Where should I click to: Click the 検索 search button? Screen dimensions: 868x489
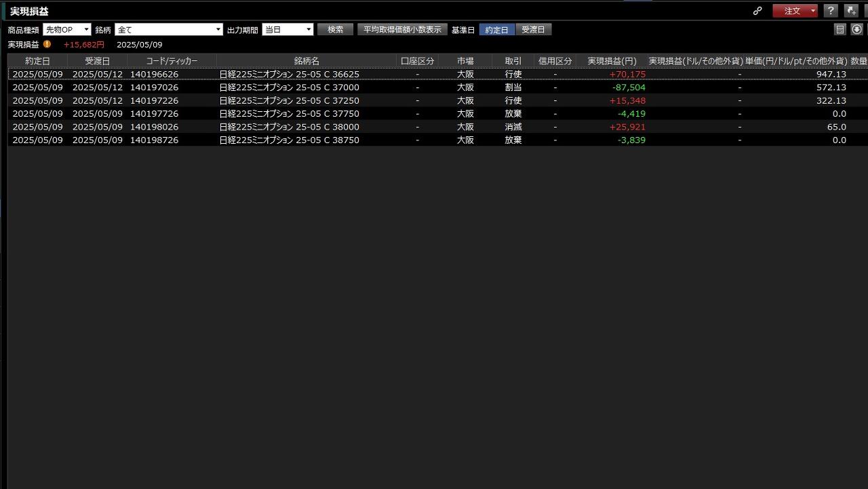pos(335,30)
